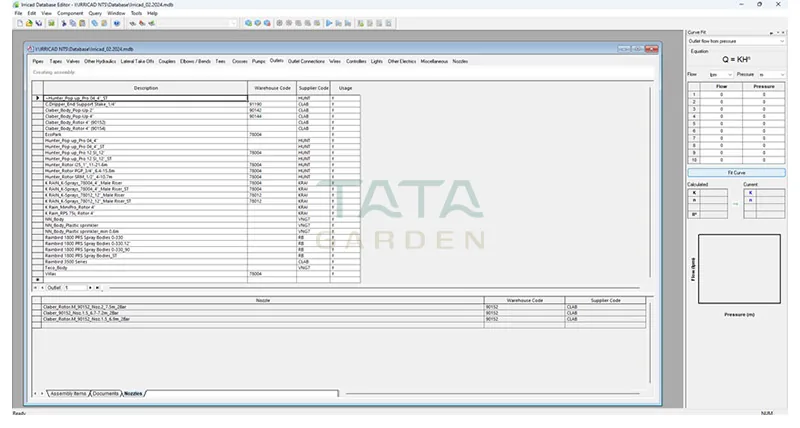Click the outlets table vertical scrollbar

tap(650, 182)
